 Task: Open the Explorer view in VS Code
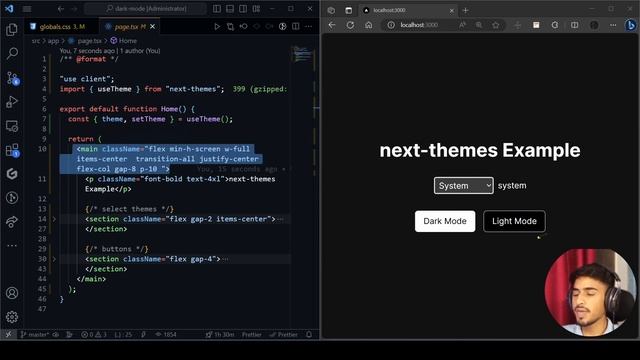coord(12,29)
